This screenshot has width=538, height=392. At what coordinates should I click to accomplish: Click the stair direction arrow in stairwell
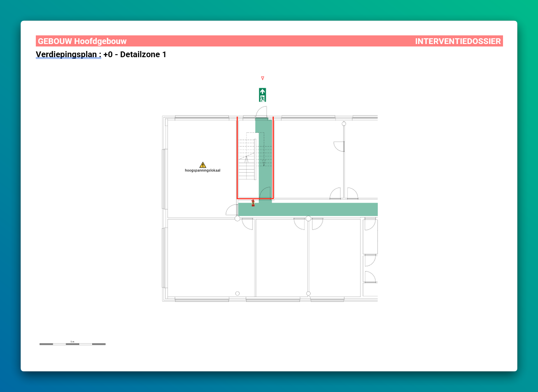click(247, 158)
